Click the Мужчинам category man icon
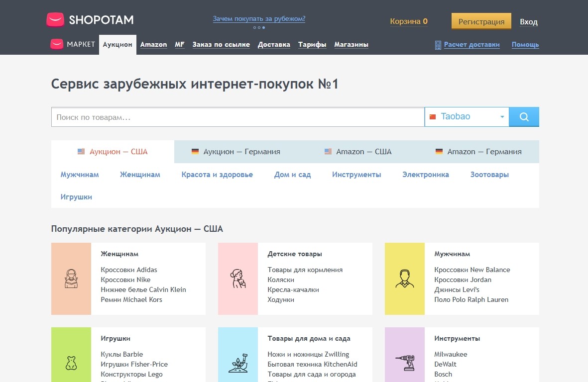The image size is (588, 382). point(405,279)
